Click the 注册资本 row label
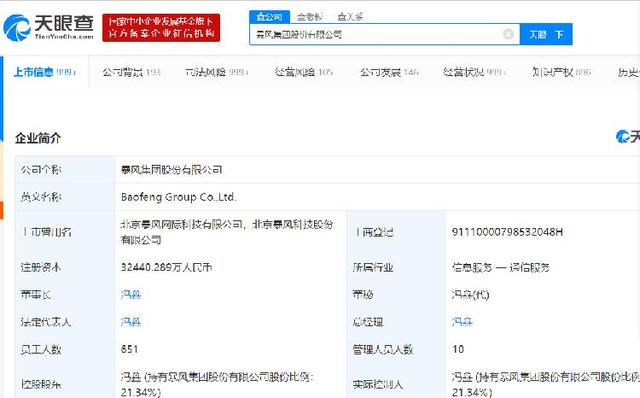 (41, 267)
